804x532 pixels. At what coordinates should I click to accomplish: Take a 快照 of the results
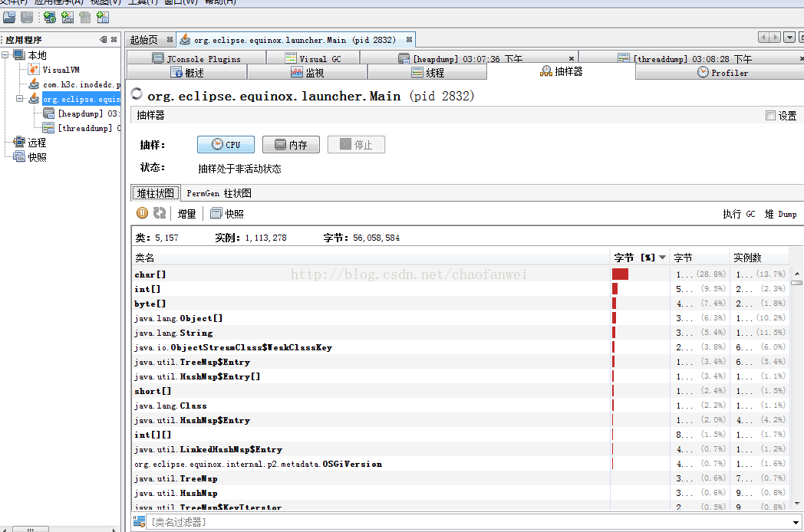point(227,214)
